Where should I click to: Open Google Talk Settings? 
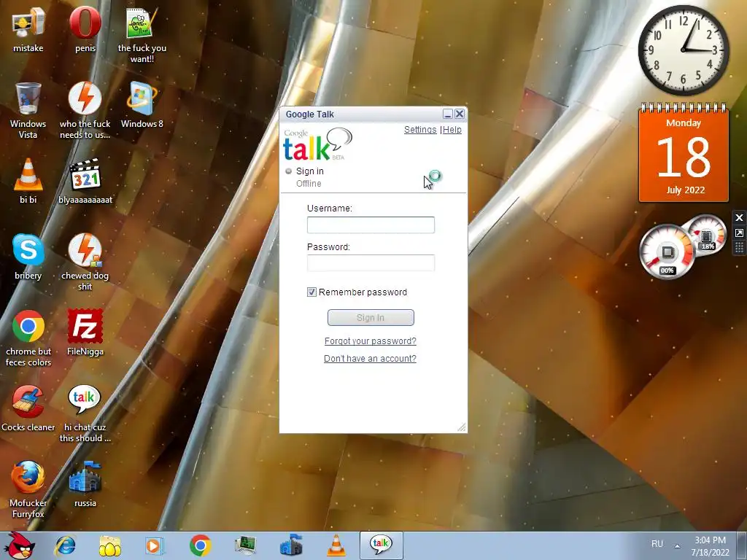click(x=420, y=130)
